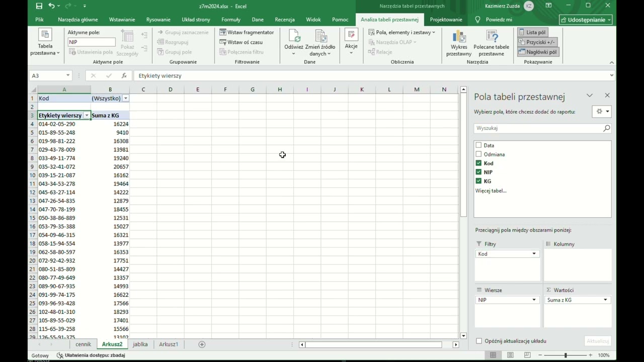Viewport: 644px width, 362px height.
Task: Open Polecane tabele przestawne recommendations
Action: pos(491,42)
